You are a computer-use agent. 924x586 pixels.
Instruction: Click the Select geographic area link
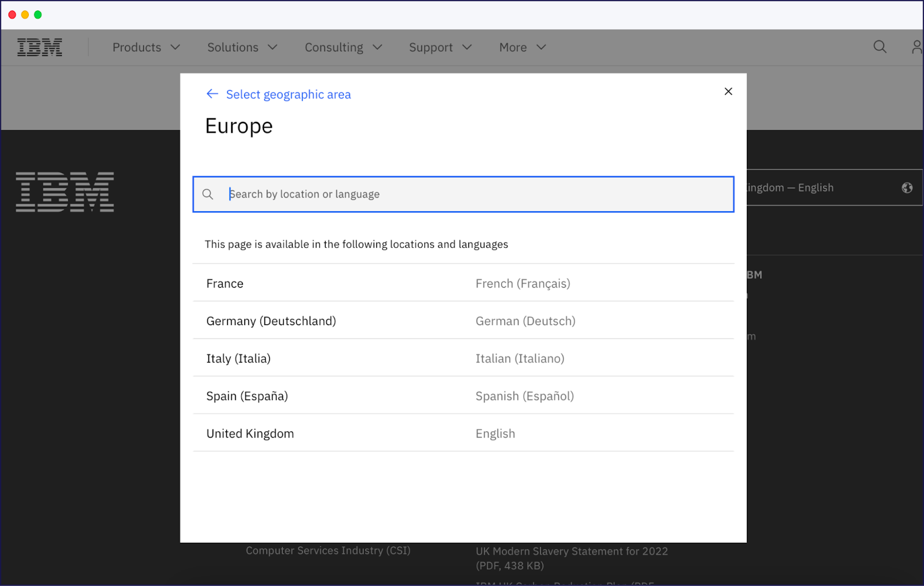click(288, 94)
